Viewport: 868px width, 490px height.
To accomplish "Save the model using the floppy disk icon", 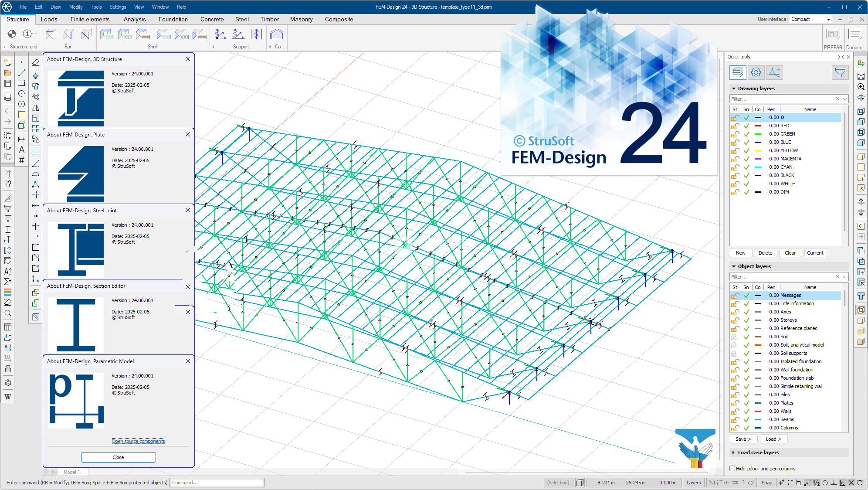I will [x=8, y=83].
